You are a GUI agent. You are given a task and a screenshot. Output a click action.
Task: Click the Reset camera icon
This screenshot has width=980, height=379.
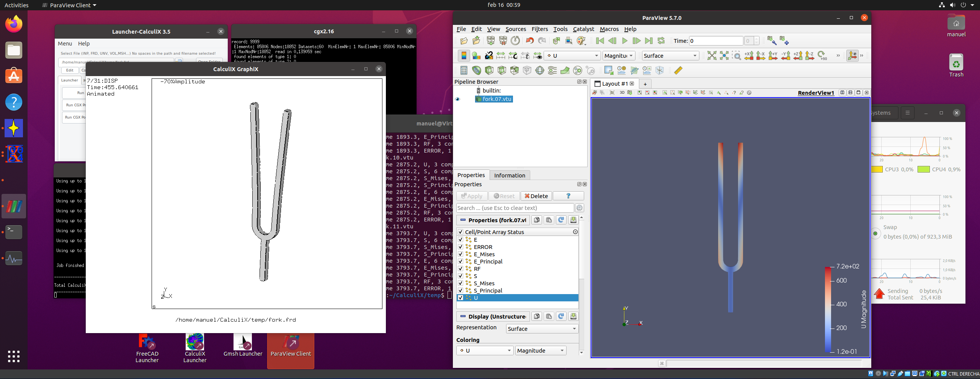pos(712,56)
